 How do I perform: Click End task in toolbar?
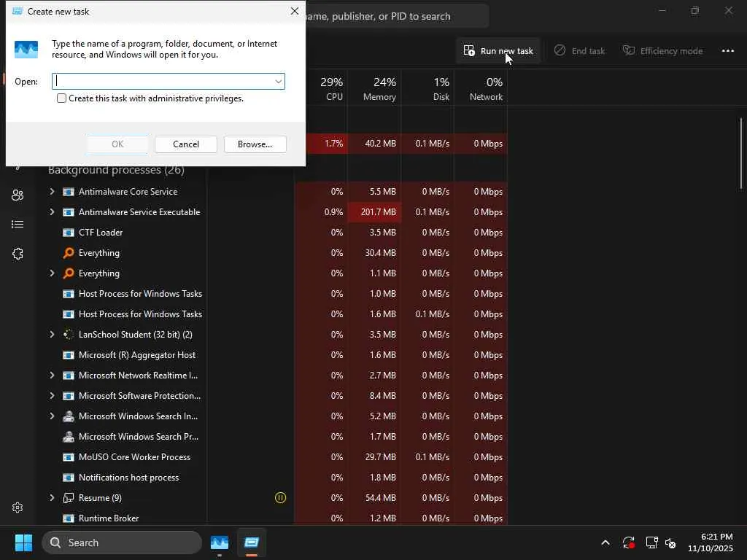click(580, 51)
